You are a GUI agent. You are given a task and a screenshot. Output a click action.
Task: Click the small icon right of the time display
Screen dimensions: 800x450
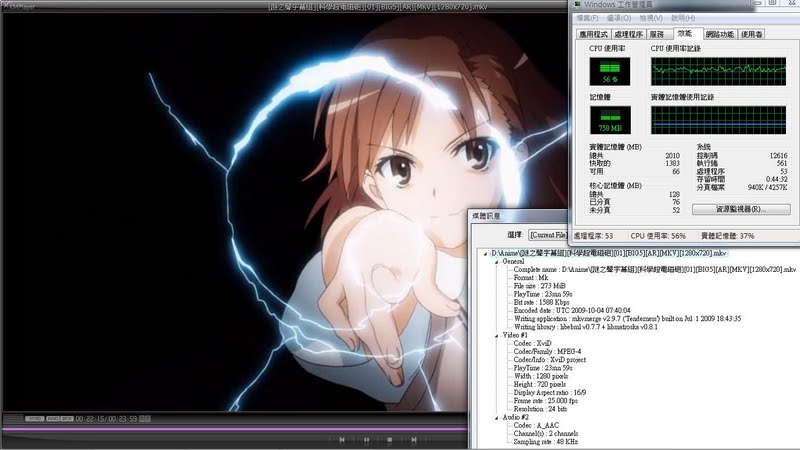pos(145,419)
